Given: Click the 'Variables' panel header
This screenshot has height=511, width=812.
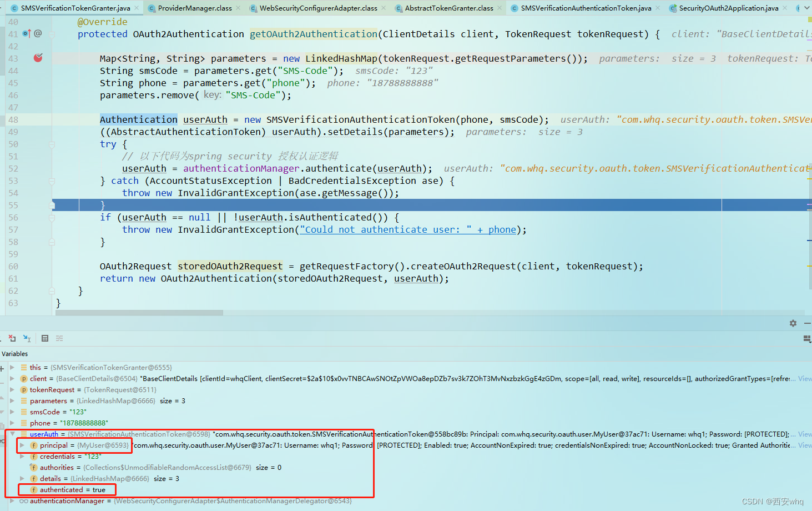Looking at the screenshot, I should coord(15,354).
